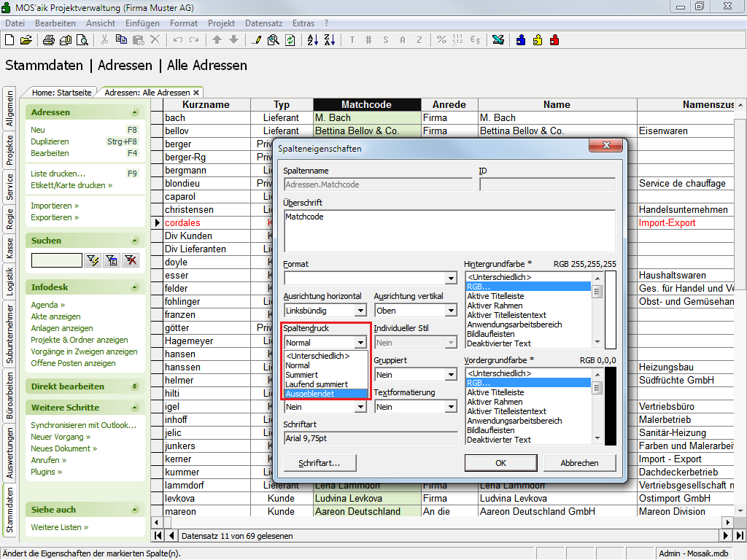Sort descending with the Z-A icon
Screen dimensions: 747x560
329,40
